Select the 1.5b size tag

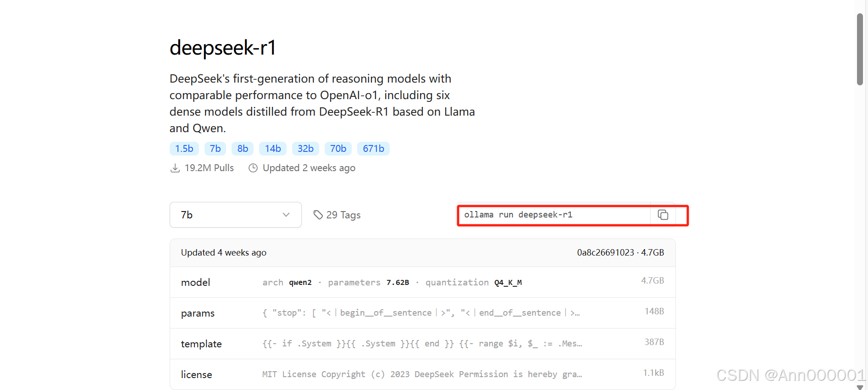184,149
